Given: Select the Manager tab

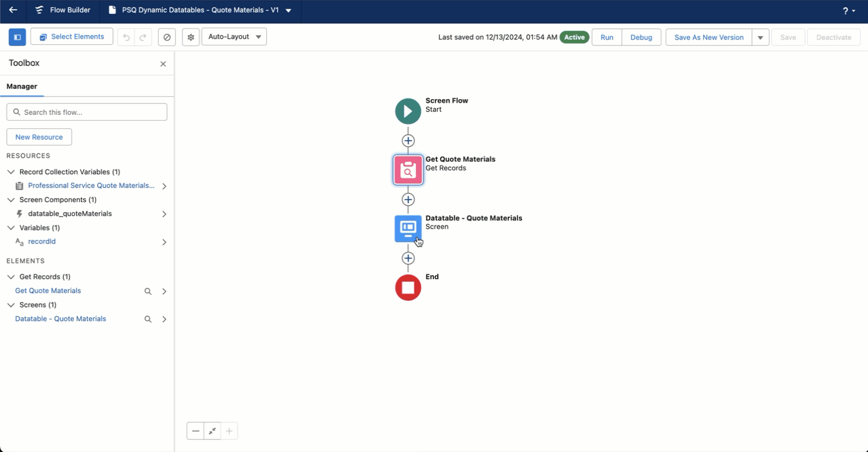Looking at the screenshot, I should [x=22, y=86].
